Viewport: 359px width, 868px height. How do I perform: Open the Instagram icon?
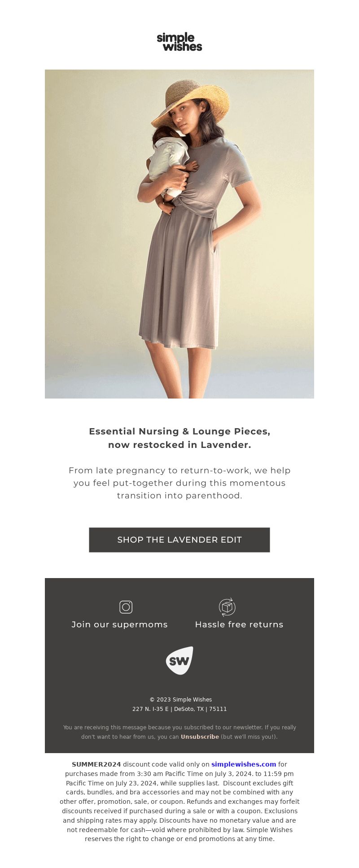tap(126, 607)
